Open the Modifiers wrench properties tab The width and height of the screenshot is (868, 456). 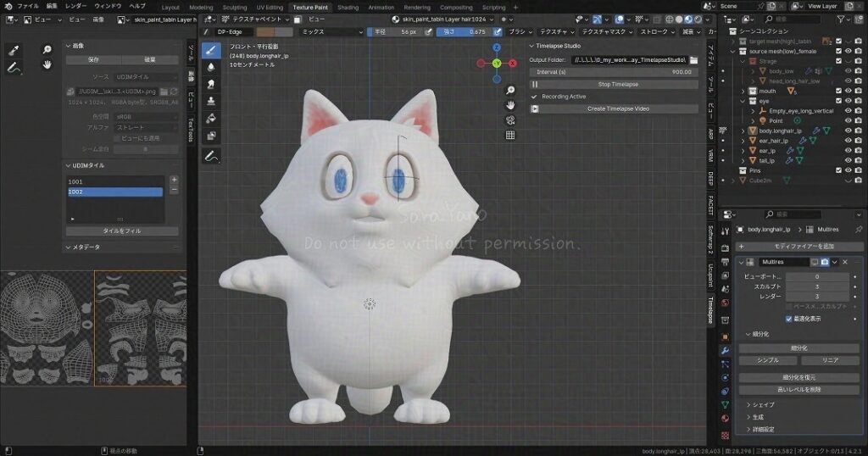click(726, 351)
